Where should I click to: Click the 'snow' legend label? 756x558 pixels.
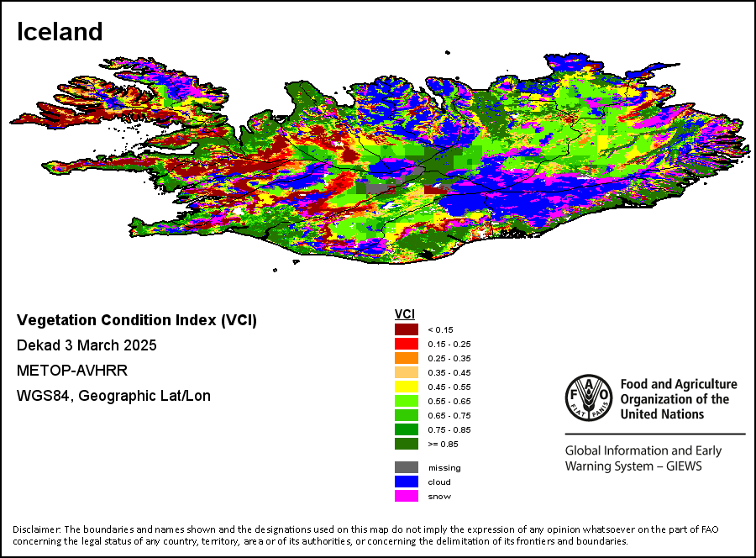pos(439,497)
